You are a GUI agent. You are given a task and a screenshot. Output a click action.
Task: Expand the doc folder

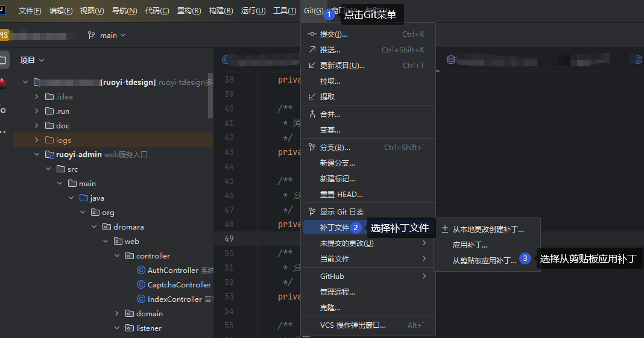pos(37,125)
